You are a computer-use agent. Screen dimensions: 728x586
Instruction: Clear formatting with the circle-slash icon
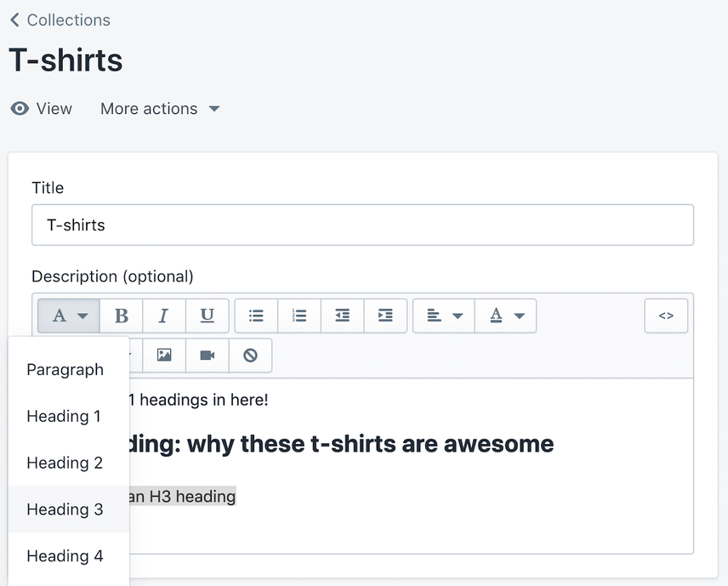point(250,356)
